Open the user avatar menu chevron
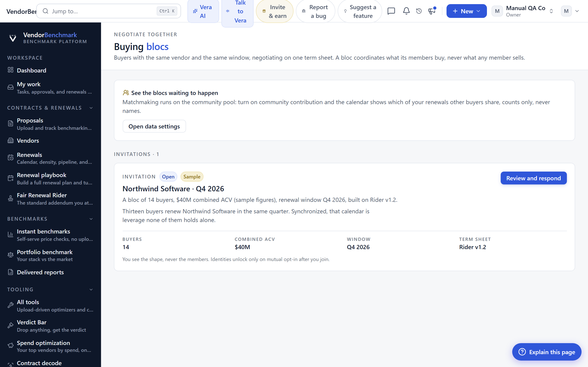 (577, 11)
